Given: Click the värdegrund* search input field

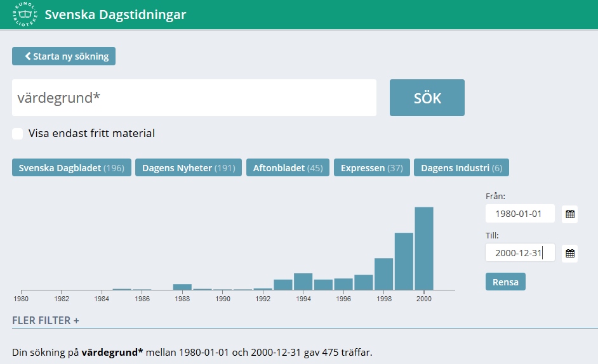Looking at the screenshot, I should (194, 98).
